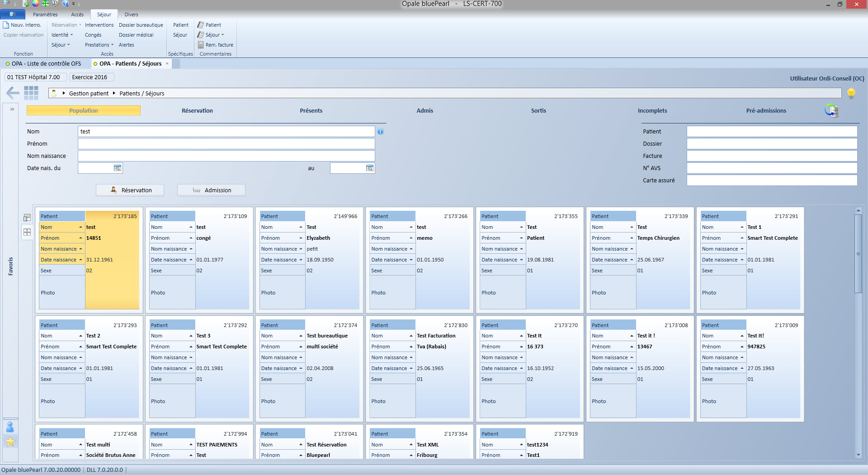Go back with the large left arrow

click(12, 93)
